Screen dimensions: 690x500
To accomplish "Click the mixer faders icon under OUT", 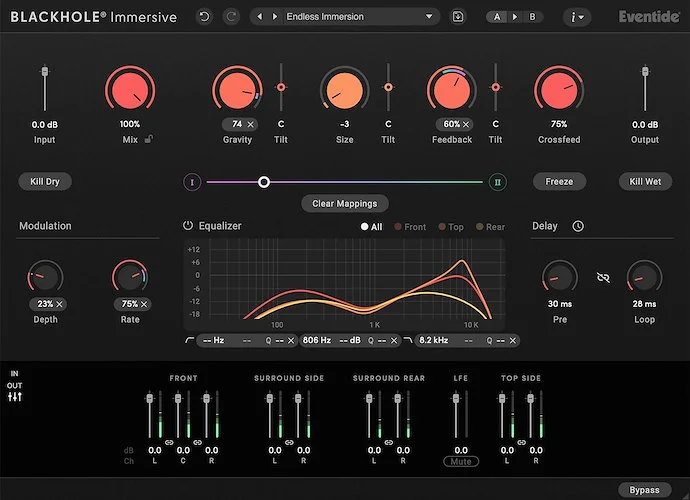I will click(x=15, y=397).
